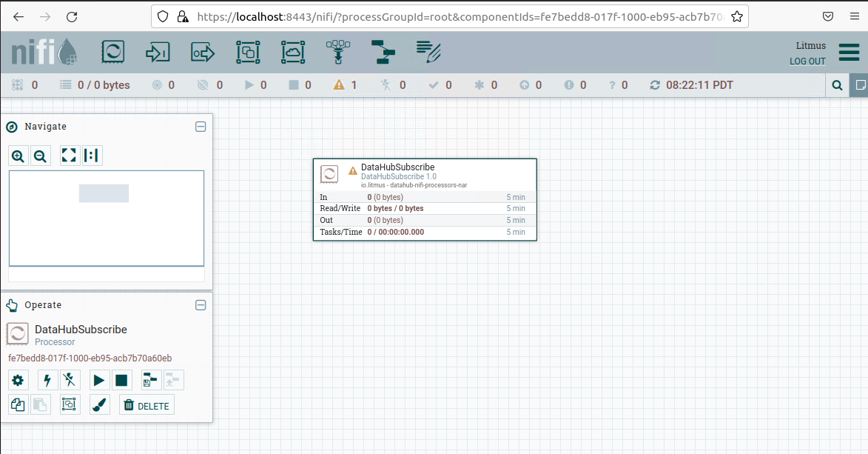This screenshot has height=454, width=868.
Task: Select the Template toolbar icon
Action: click(383, 52)
